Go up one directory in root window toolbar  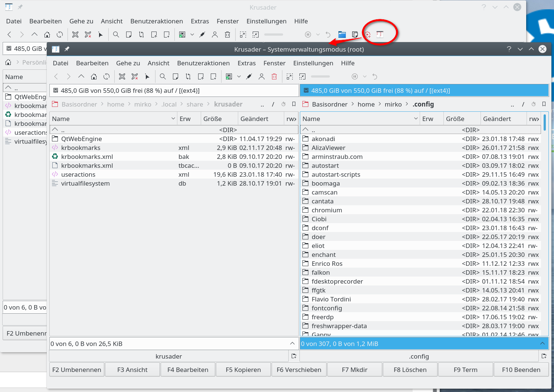tap(81, 76)
